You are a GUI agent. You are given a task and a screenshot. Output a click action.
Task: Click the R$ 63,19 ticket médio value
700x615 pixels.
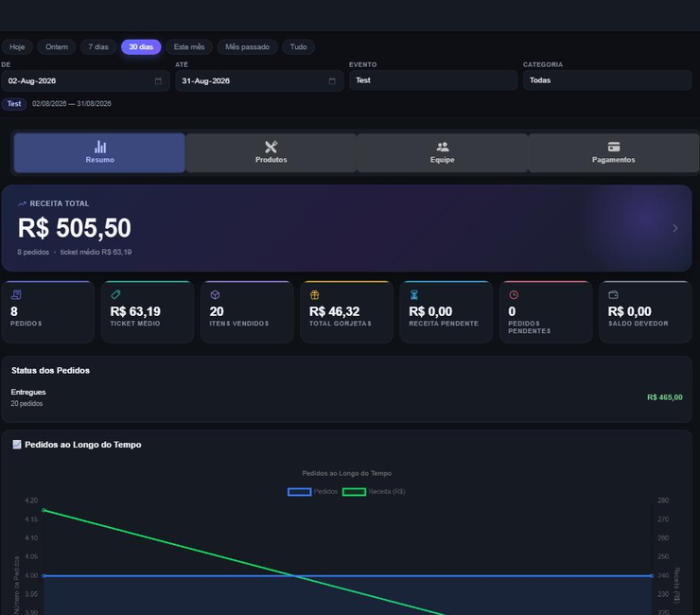(x=135, y=311)
